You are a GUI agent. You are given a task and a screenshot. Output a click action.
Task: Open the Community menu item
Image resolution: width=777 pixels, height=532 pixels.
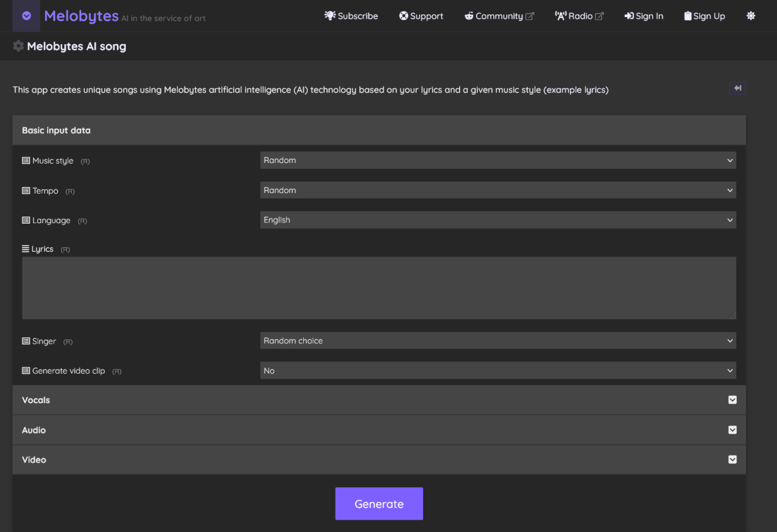[498, 16]
